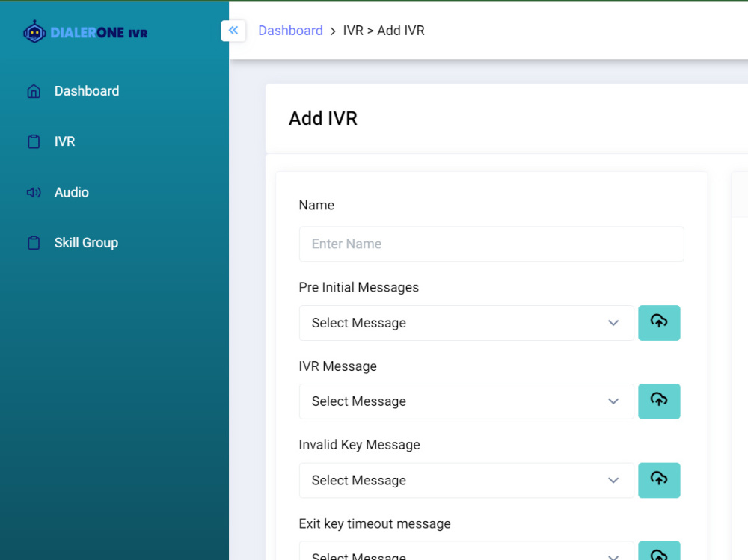
Task: Open the Dashboard sidebar menu item
Action: point(87,91)
